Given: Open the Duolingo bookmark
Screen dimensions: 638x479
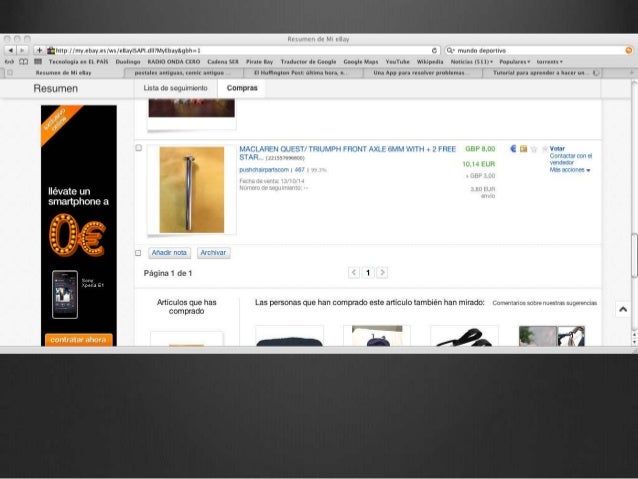Looking at the screenshot, I should tap(128, 62).
